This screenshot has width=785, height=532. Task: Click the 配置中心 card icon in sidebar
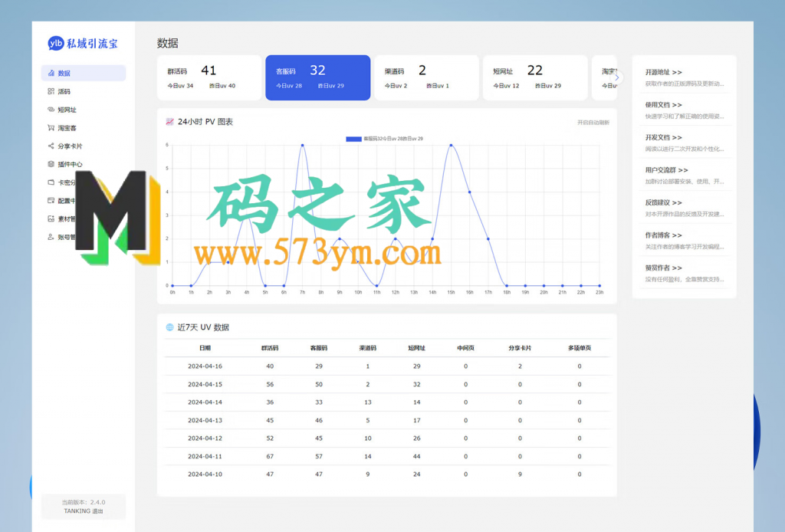(51, 200)
